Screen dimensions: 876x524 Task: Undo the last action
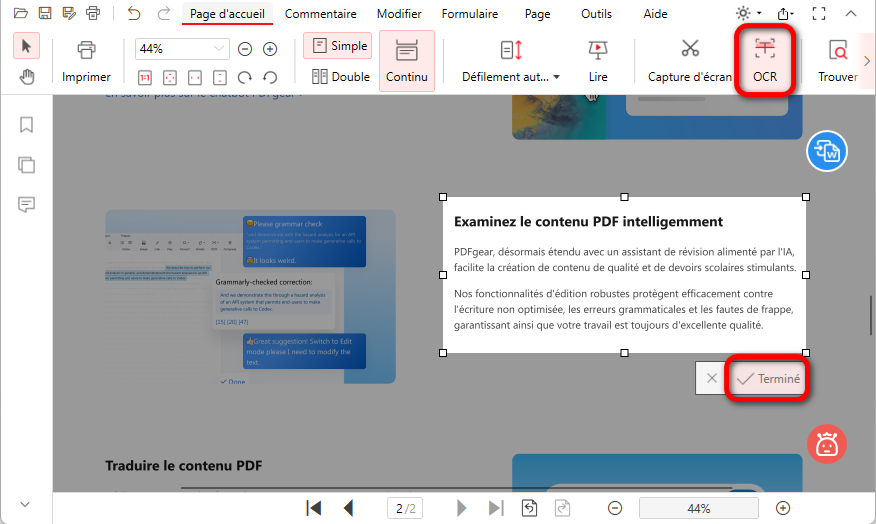[134, 13]
